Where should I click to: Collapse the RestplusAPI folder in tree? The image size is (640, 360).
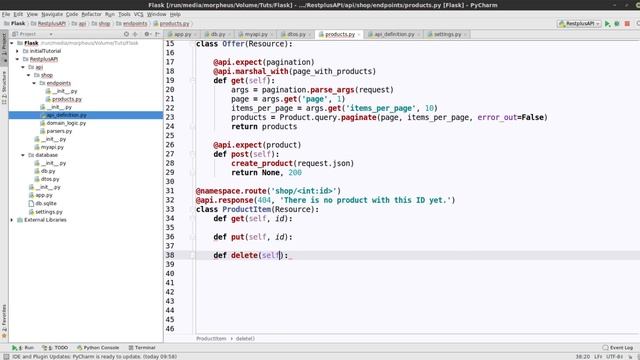point(18,59)
